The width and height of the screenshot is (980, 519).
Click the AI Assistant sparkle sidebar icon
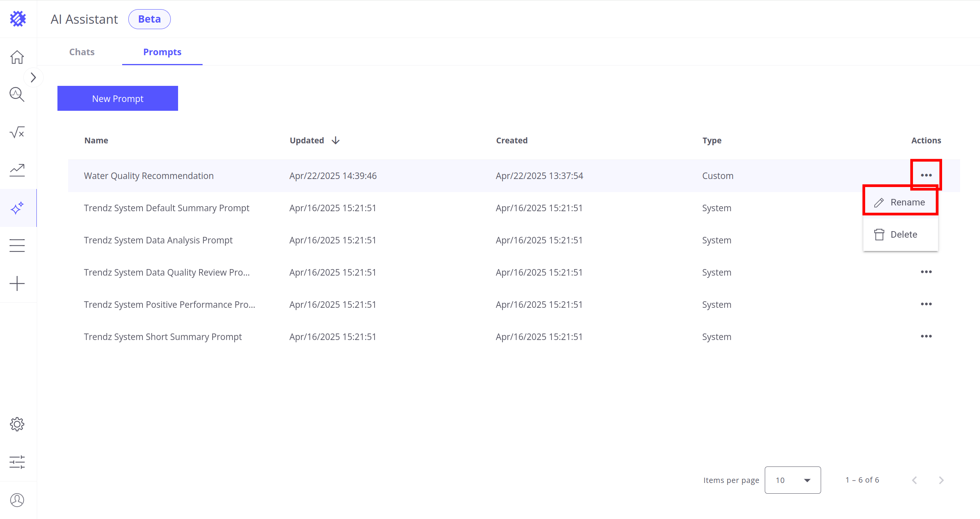[x=17, y=208]
